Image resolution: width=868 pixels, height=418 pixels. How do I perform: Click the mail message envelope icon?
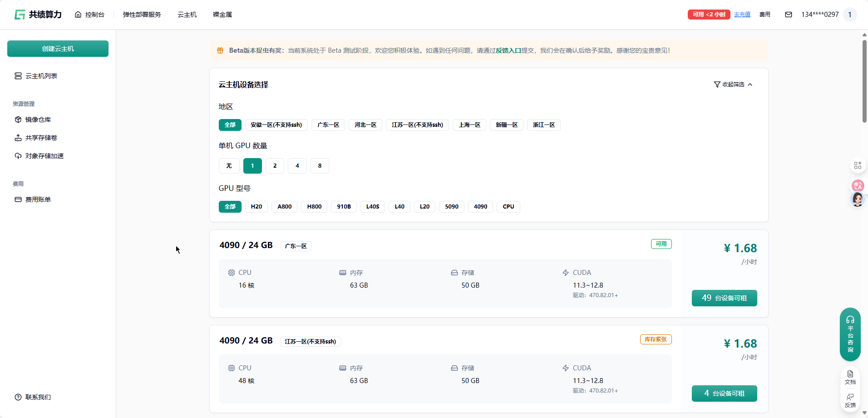[x=789, y=15]
